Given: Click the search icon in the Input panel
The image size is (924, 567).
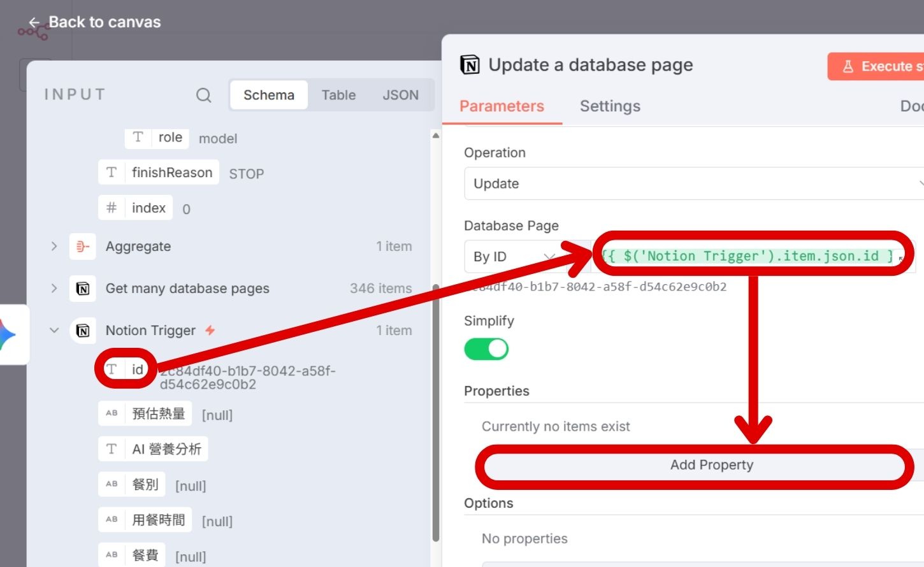Looking at the screenshot, I should click(x=203, y=96).
